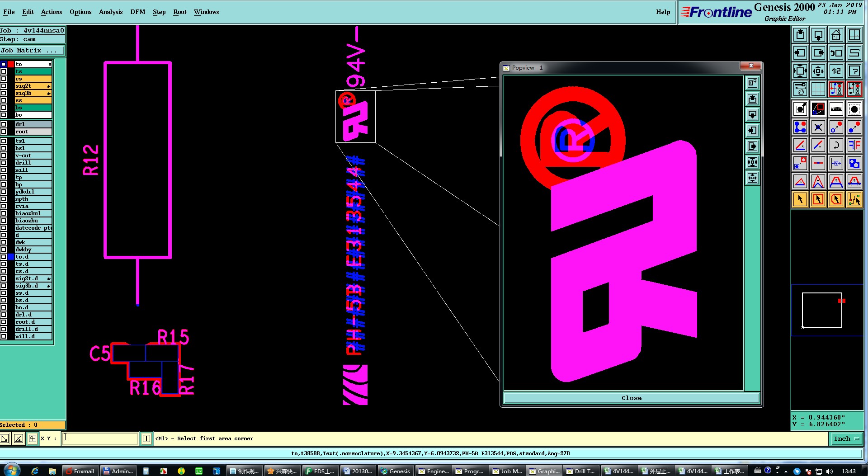Click the zoom in arrows icon
This screenshot has height=476, width=868.
point(800,71)
